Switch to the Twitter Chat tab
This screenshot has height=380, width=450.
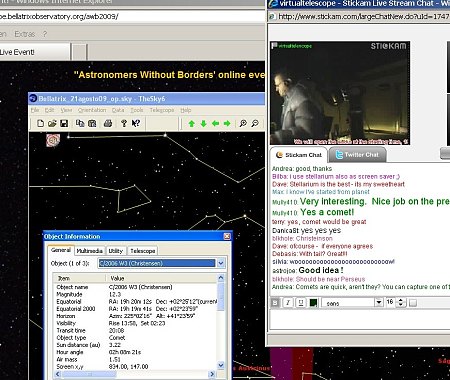357,155
